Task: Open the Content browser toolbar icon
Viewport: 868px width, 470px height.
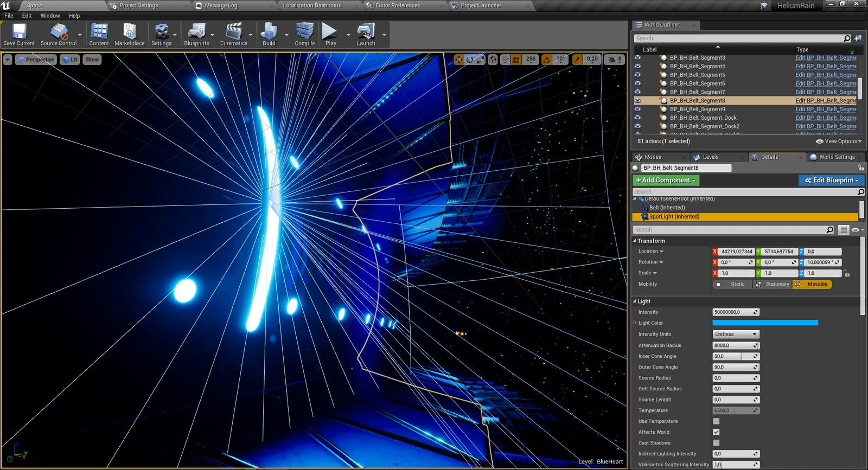Action: click(99, 35)
